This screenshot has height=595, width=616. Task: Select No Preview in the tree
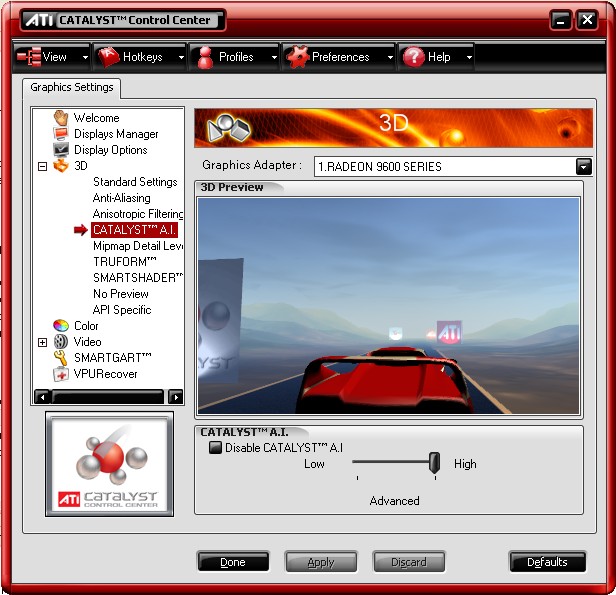[x=121, y=294]
